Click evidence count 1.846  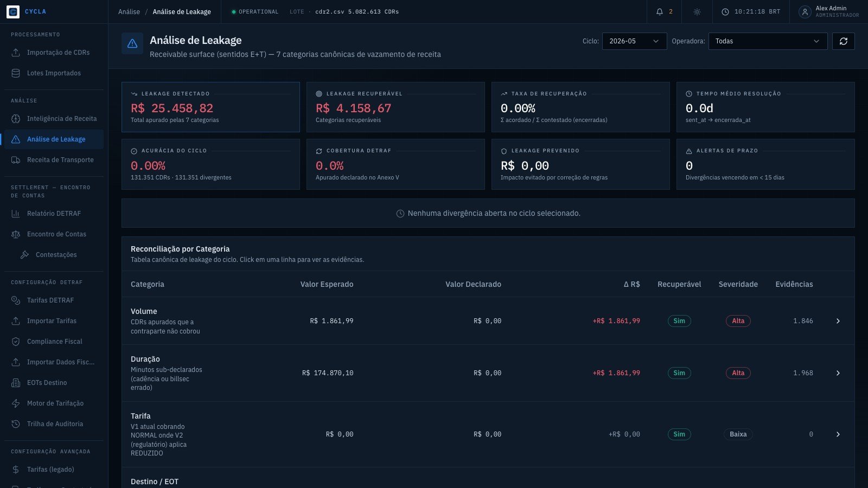803,321
